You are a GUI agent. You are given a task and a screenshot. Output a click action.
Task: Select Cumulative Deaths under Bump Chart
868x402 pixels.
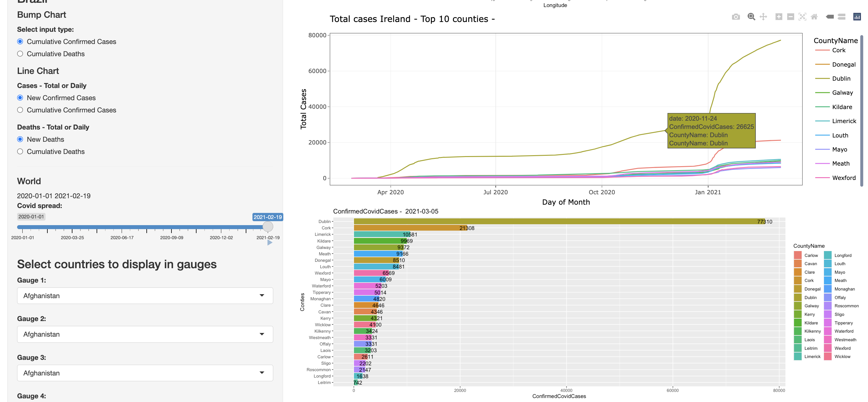click(x=20, y=54)
